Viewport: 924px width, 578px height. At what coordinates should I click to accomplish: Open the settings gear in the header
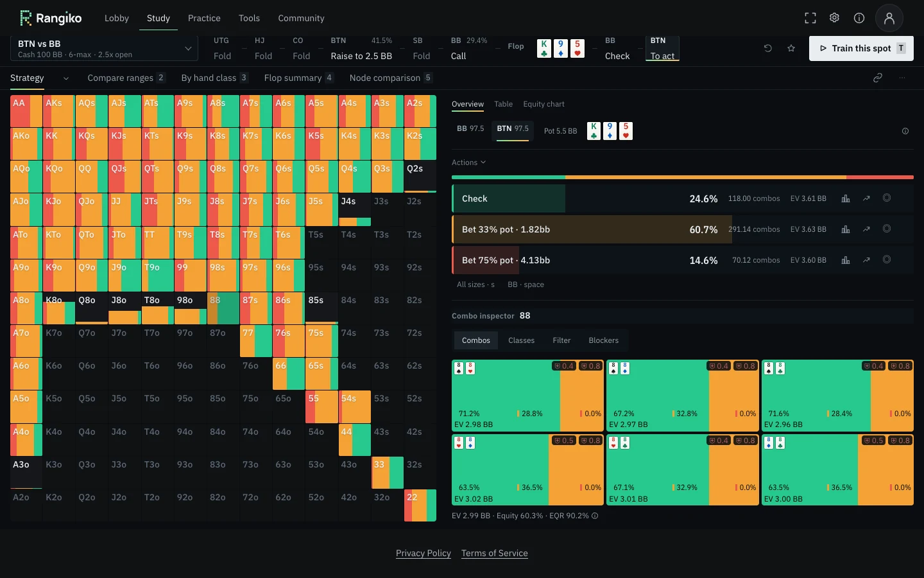pyautogui.click(x=834, y=18)
